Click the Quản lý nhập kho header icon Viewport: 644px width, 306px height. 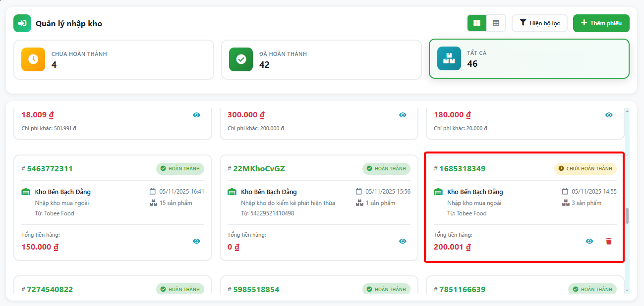22,23
